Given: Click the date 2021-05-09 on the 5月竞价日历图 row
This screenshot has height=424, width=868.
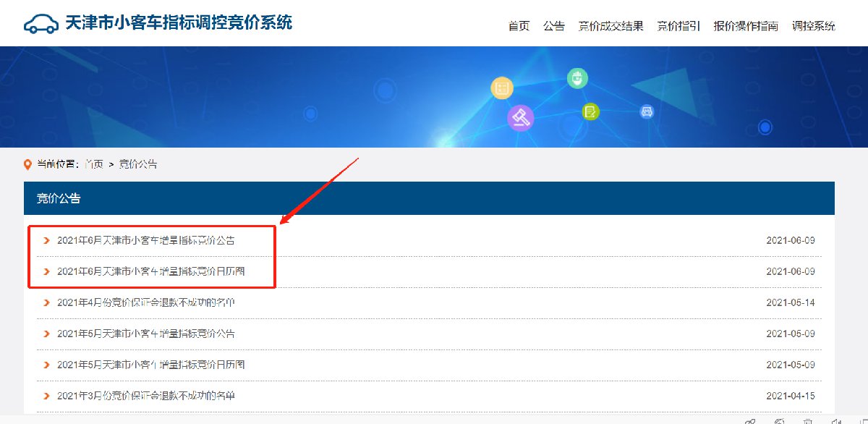Looking at the screenshot, I should click(x=791, y=365).
